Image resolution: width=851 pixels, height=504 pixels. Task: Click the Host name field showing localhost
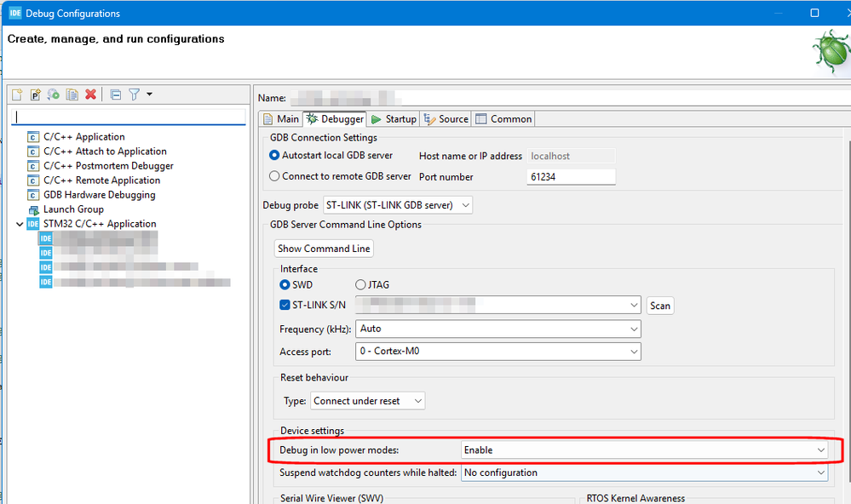click(571, 157)
